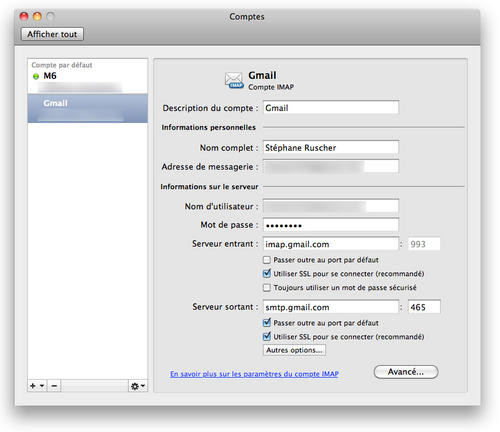The height and width of the screenshot is (432, 500).
Task: Enable Toujours utiliser un mot de passe sécurisé
Action: click(267, 287)
